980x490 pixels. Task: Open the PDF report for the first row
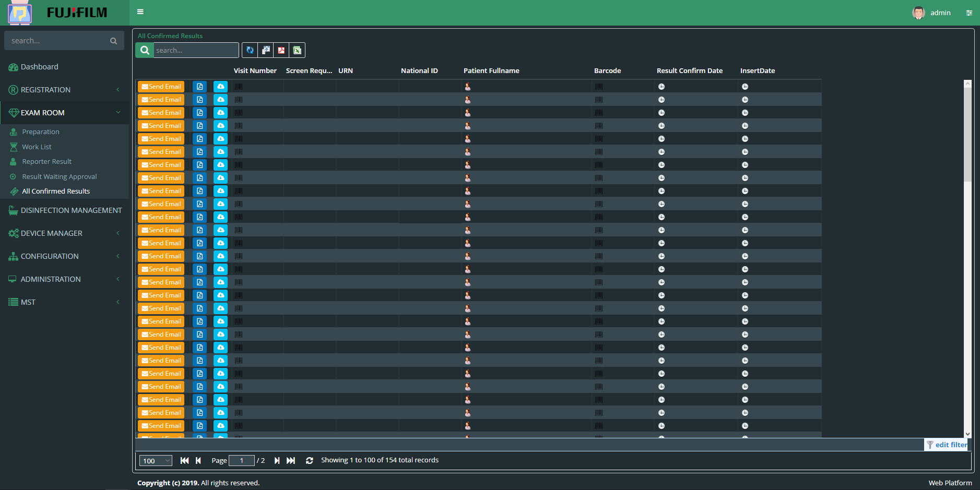(x=199, y=87)
